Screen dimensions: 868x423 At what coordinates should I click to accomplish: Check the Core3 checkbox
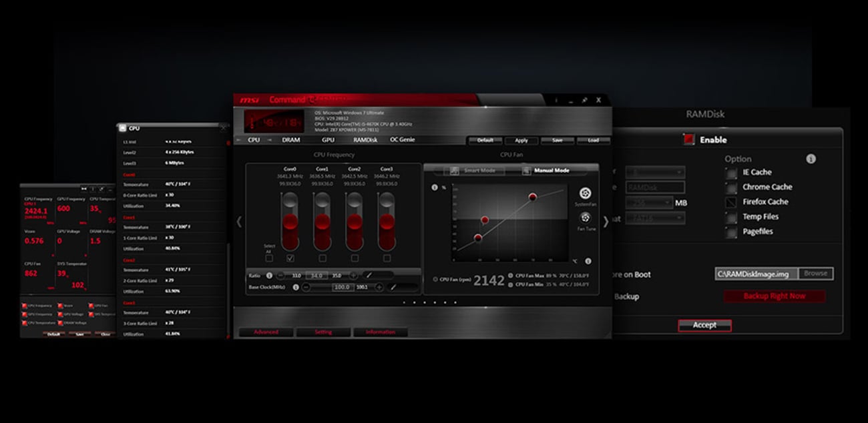[387, 258]
